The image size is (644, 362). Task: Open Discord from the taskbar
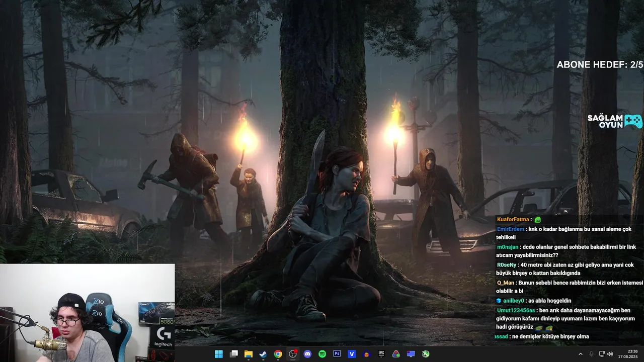tap(307, 354)
